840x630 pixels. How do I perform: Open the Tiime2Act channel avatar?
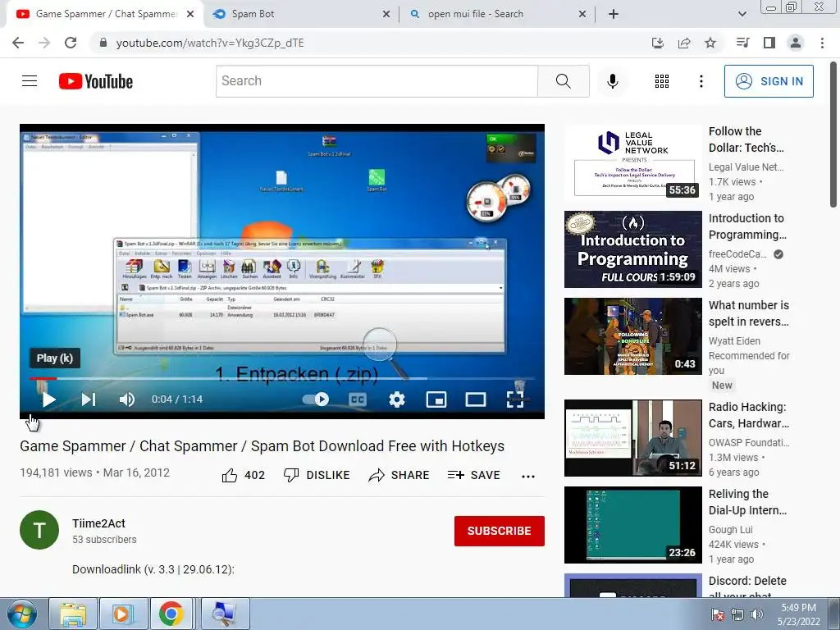point(39,530)
